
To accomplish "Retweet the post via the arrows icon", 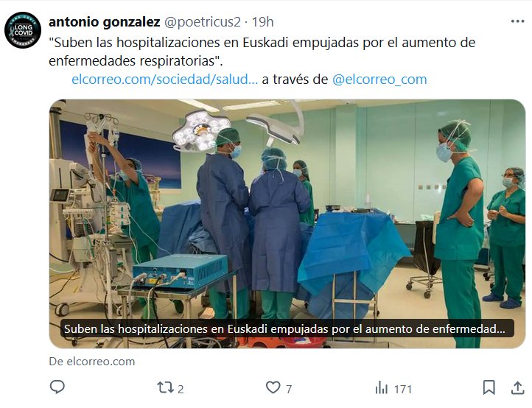I will (x=165, y=387).
